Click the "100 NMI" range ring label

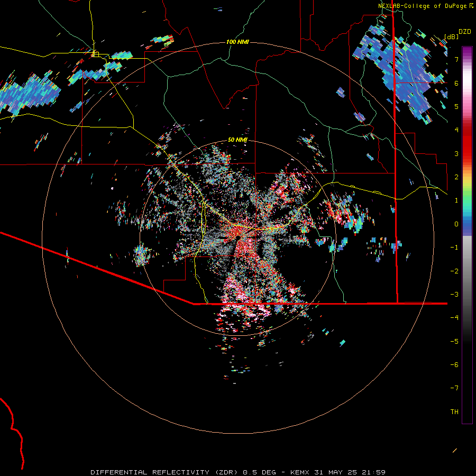coord(237,42)
